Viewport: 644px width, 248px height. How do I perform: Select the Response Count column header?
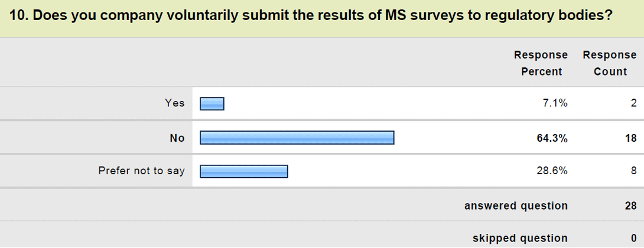[x=610, y=63]
